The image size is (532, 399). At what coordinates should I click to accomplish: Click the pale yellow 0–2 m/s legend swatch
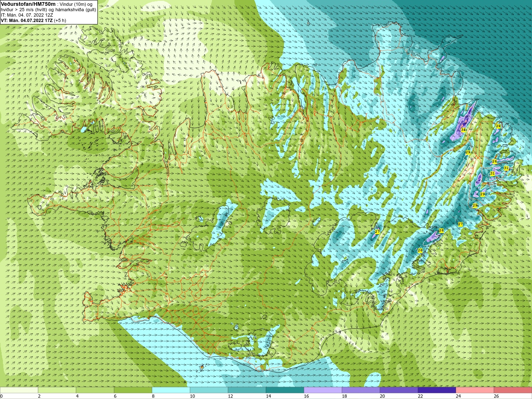tap(19, 390)
